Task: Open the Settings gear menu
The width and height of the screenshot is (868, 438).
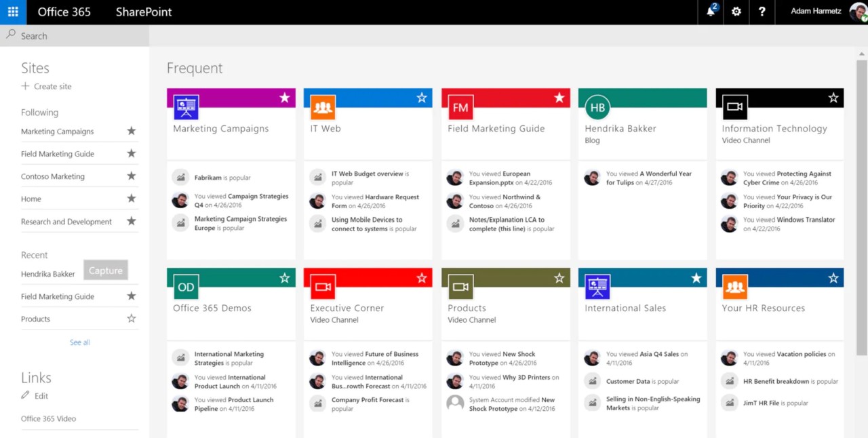Action: (736, 12)
